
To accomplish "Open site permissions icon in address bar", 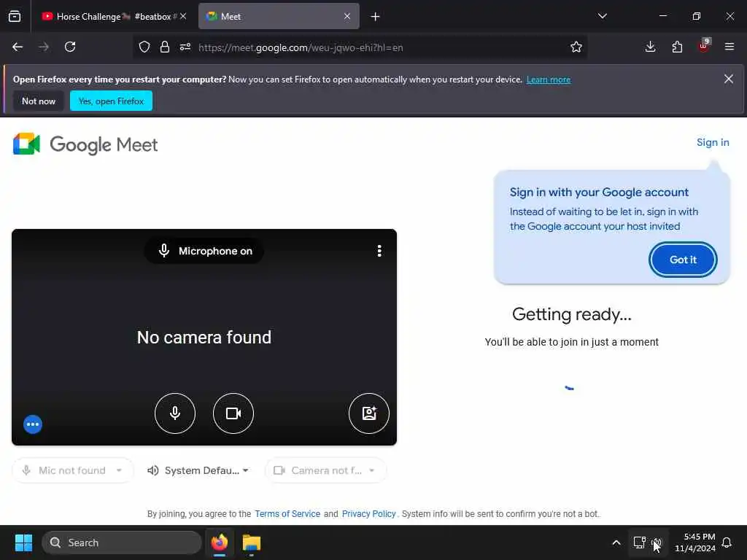I will click(x=185, y=47).
